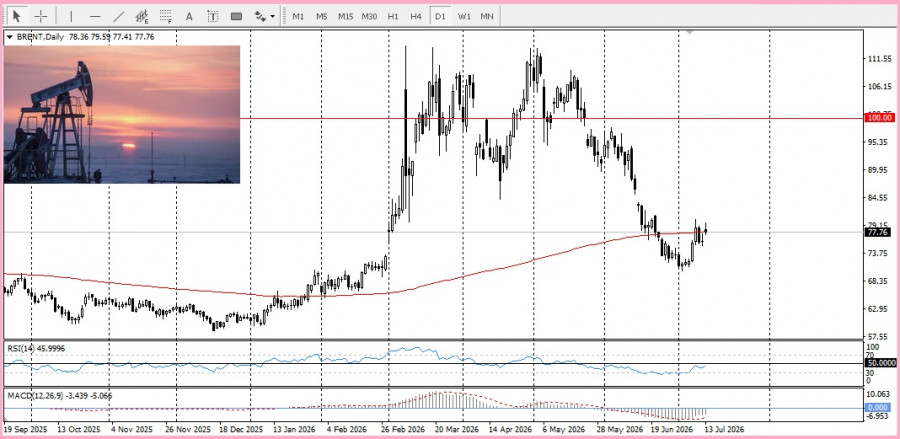Choose the text label tool
The height and width of the screenshot is (439, 900).
coord(212,16)
